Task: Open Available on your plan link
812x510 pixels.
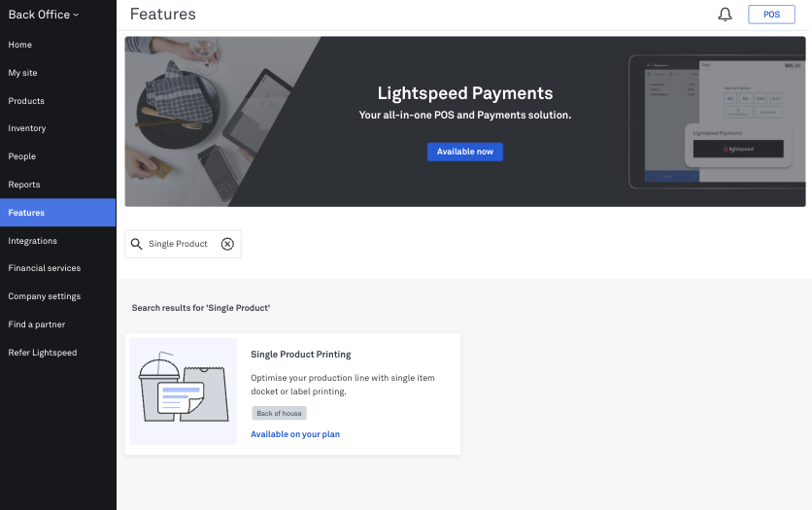Action: pos(295,434)
